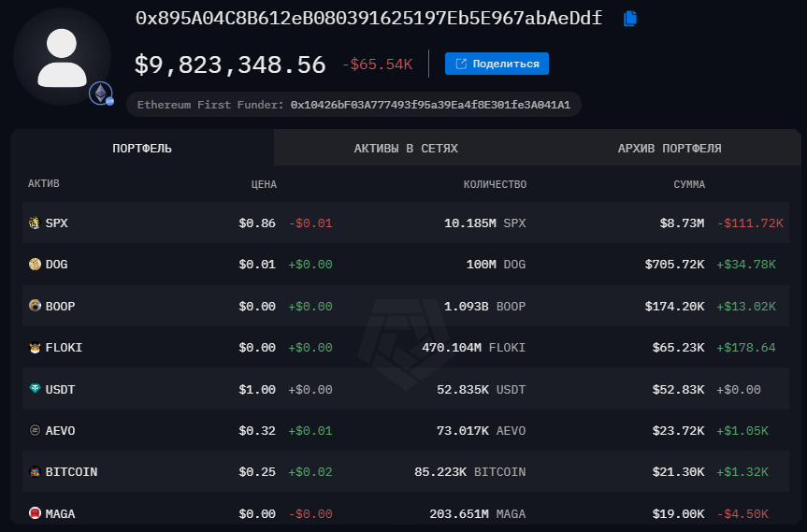This screenshot has height=532, width=807.
Task: Click the AEVO token icon
Action: [35, 430]
